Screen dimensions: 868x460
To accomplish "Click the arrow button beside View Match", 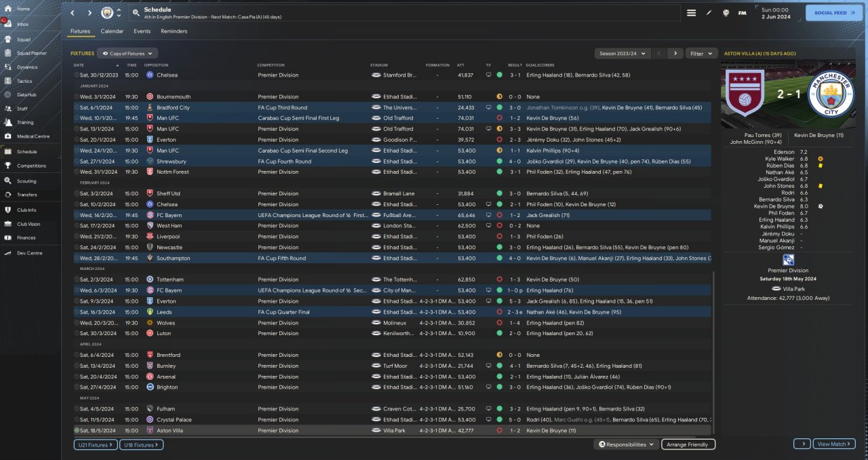I will pyautogui.click(x=802, y=444).
